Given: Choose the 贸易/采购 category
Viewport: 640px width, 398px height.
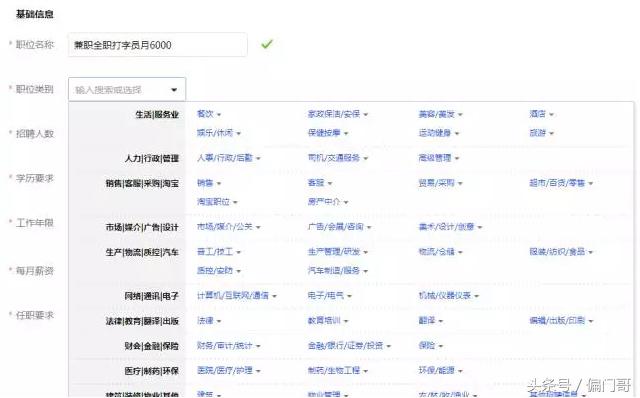Looking at the screenshot, I should pyautogui.click(x=440, y=183).
